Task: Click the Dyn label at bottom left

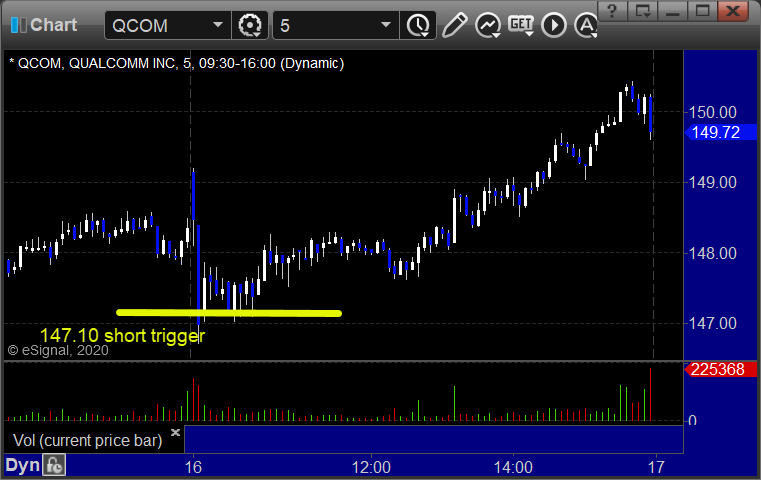Action: (22, 465)
